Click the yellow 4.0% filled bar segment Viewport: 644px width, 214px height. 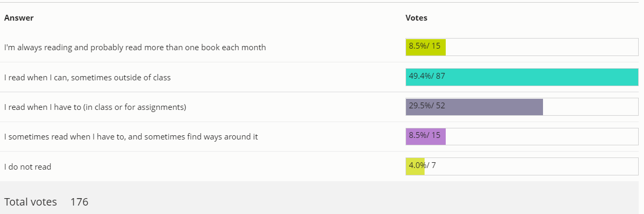(x=415, y=166)
